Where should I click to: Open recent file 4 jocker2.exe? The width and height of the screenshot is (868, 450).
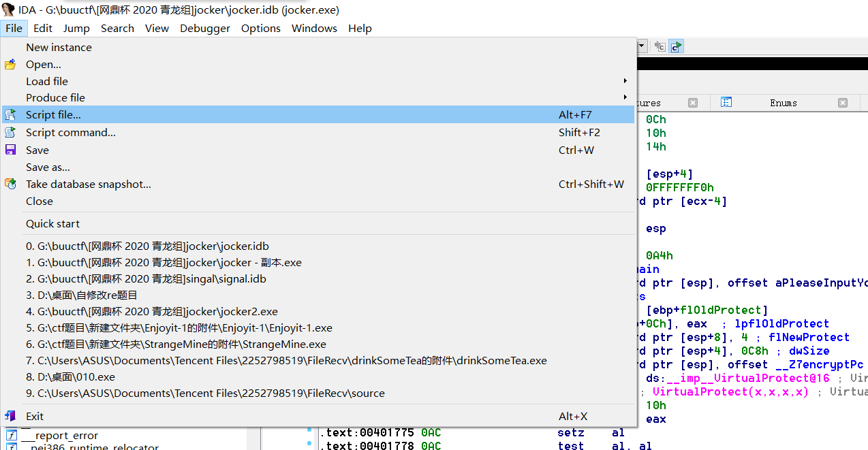tap(318, 311)
